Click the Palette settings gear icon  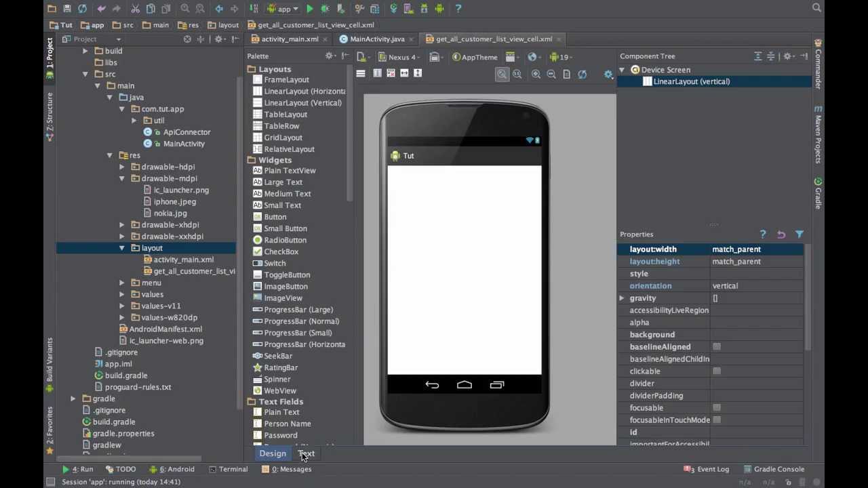(329, 56)
